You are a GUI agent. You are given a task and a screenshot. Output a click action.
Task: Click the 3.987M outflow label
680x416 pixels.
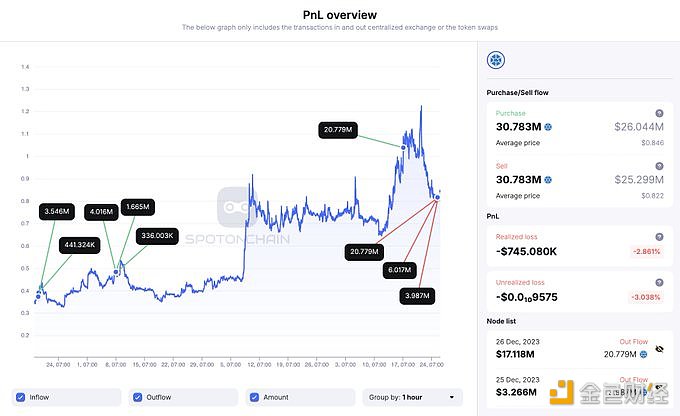pyautogui.click(x=417, y=296)
